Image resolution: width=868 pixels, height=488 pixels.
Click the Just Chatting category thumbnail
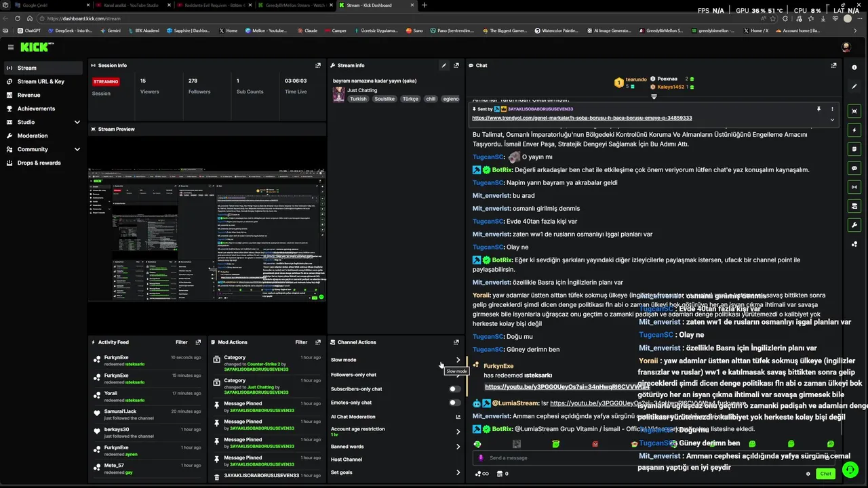(338, 94)
